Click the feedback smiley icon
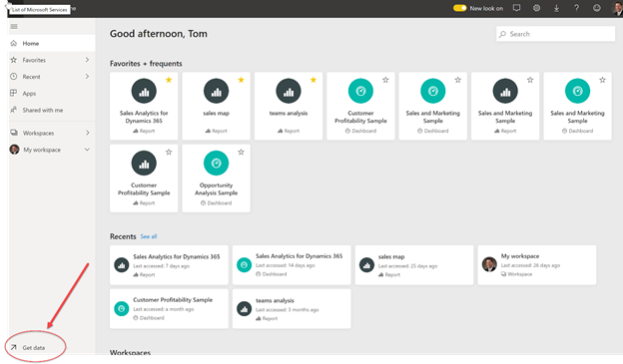This screenshot has height=364, width=623. pyautogui.click(x=596, y=8)
